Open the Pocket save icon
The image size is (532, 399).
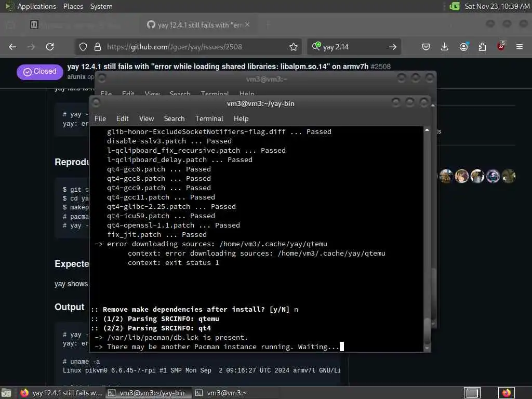[x=426, y=47]
